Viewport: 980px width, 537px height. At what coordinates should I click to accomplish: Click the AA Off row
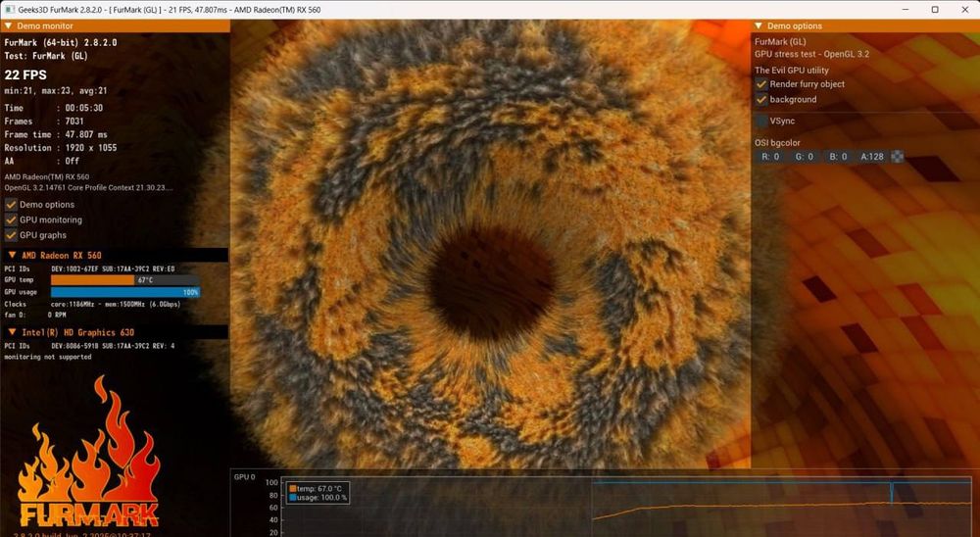click(42, 162)
